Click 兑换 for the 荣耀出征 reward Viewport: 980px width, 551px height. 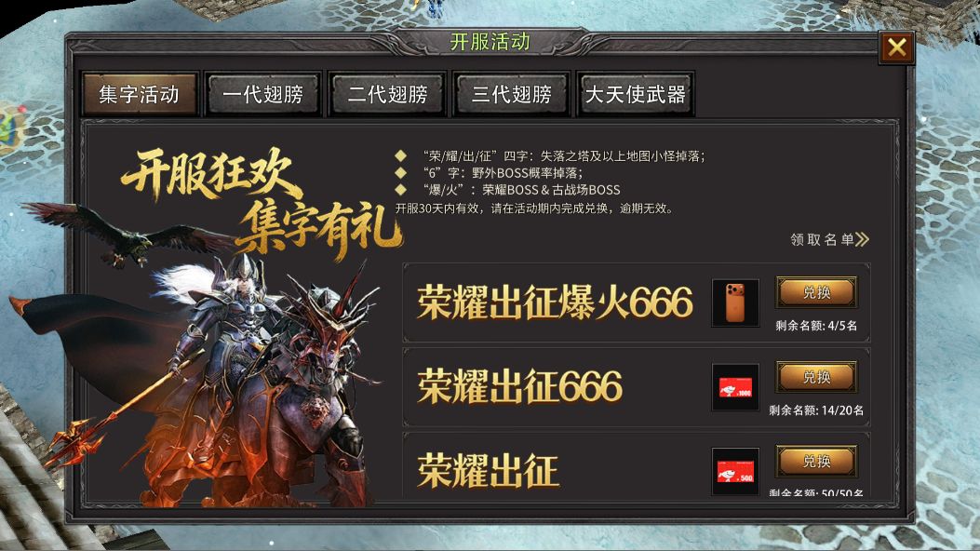coord(816,461)
